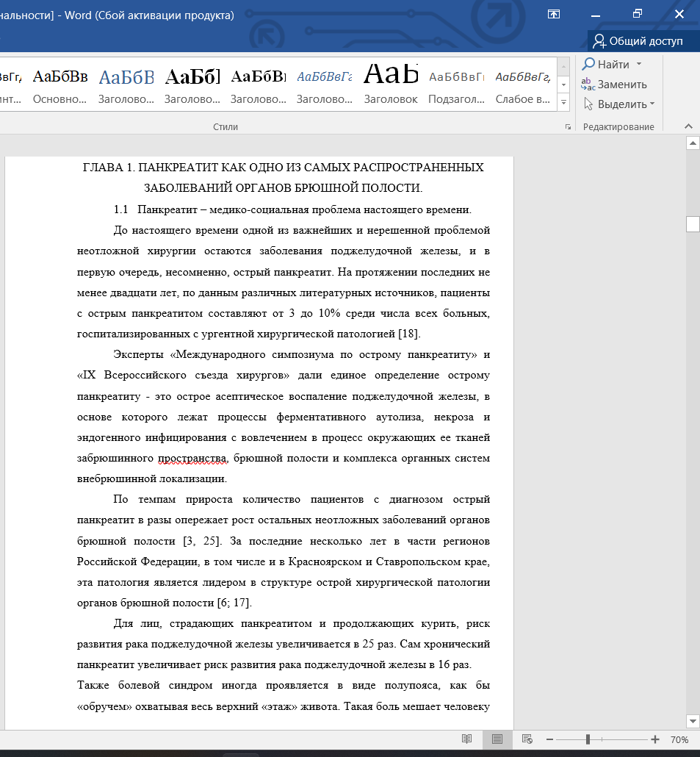
Task: Apply the large Заголовок title style
Action: [391, 85]
